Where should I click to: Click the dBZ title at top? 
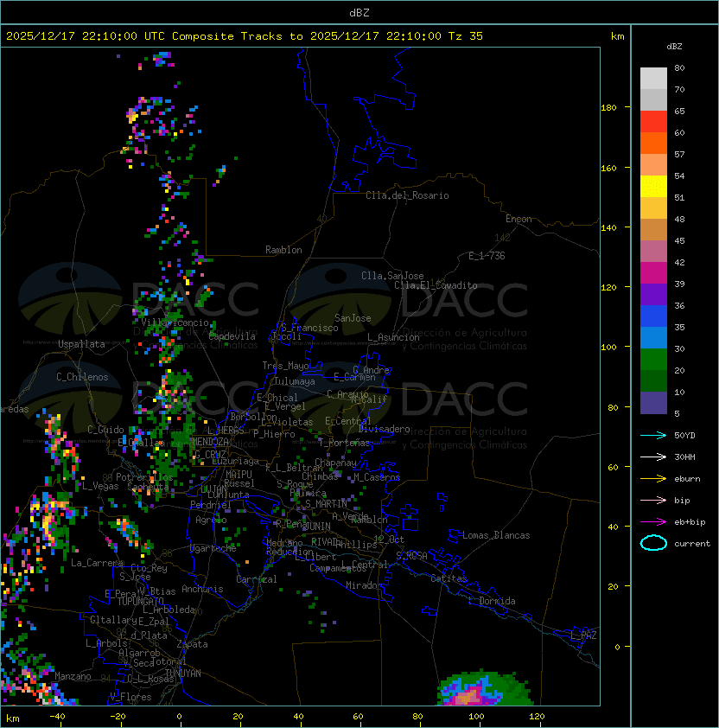tap(359, 12)
